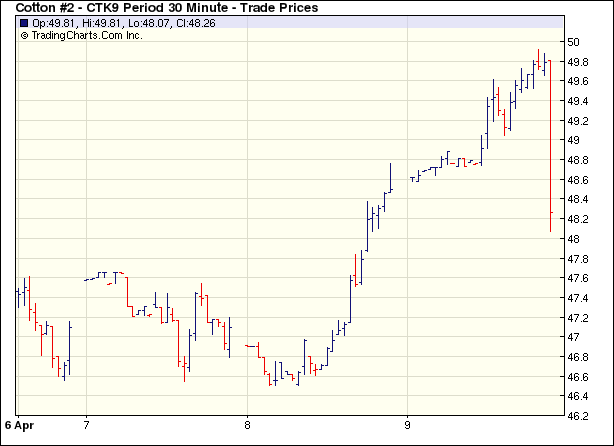614x446 pixels.
Task: Select the 46.2 price label on y-axis
Action: (x=578, y=396)
